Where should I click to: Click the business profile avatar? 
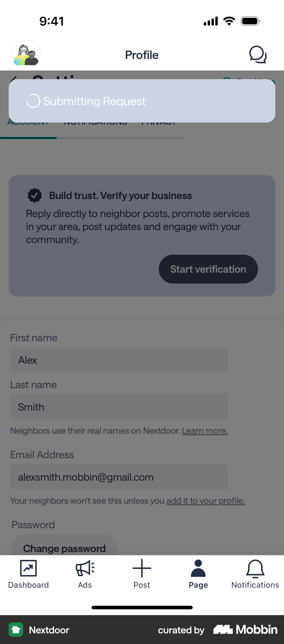coord(26,55)
